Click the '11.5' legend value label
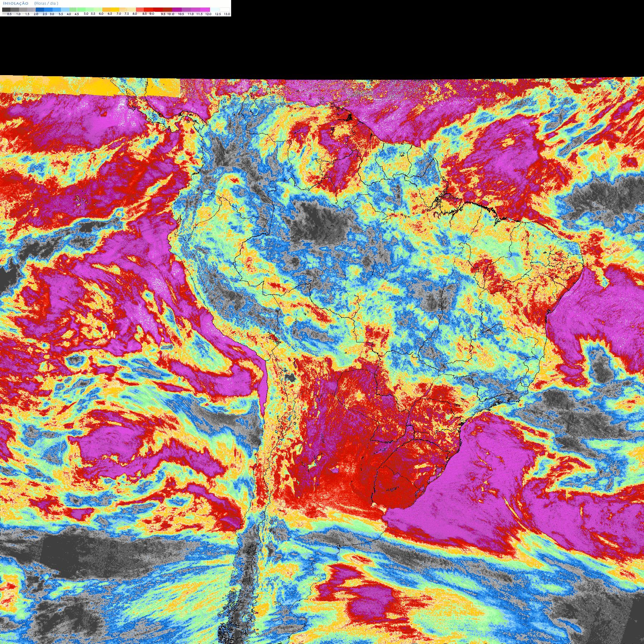The width and height of the screenshot is (644, 644). [199, 14]
